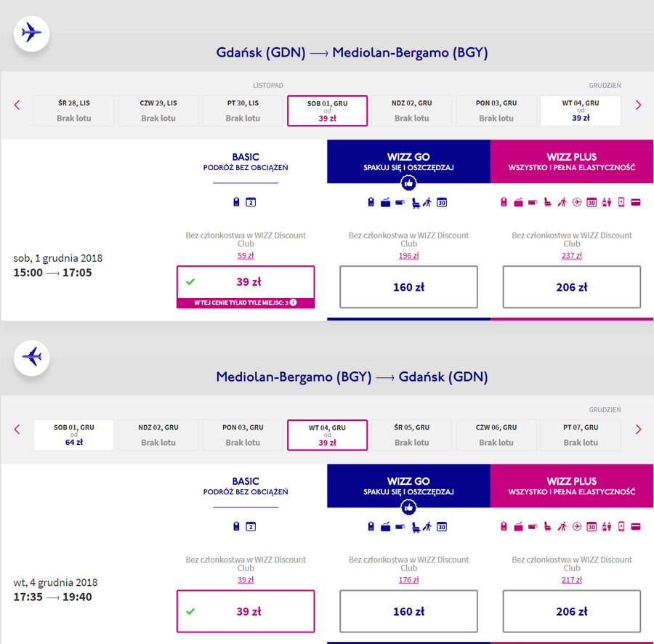654x644 pixels.
Task: Click return time 17:35 to 19:40
Action: click(x=52, y=597)
